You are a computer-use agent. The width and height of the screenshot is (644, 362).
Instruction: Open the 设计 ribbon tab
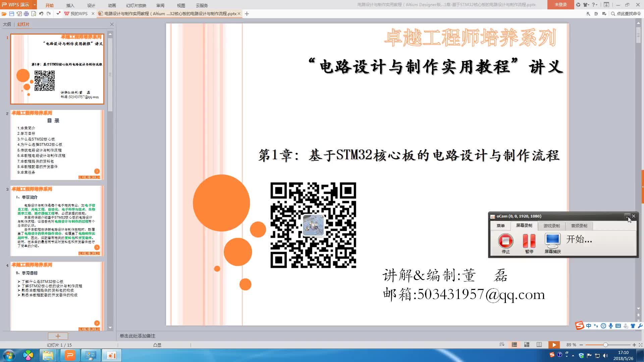(x=91, y=5)
